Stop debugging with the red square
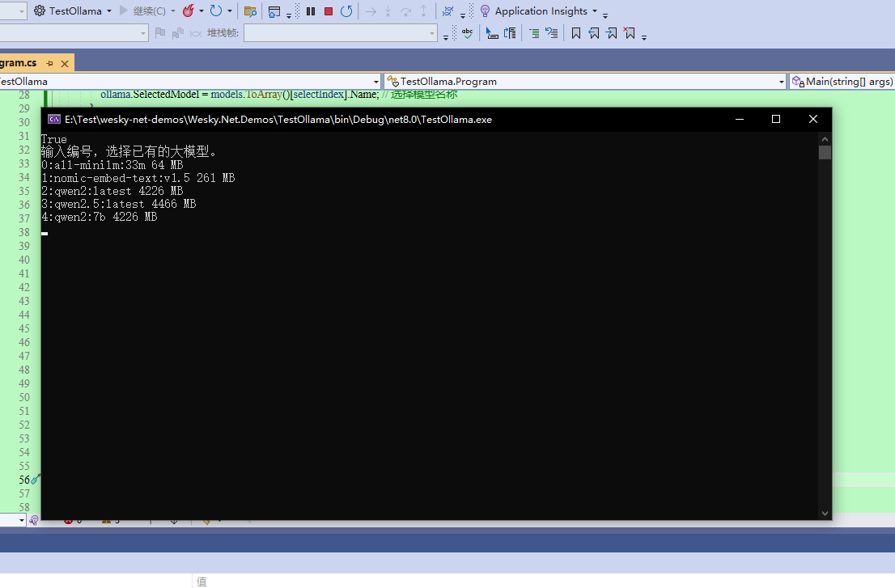This screenshot has height=588, width=895. 329,11
